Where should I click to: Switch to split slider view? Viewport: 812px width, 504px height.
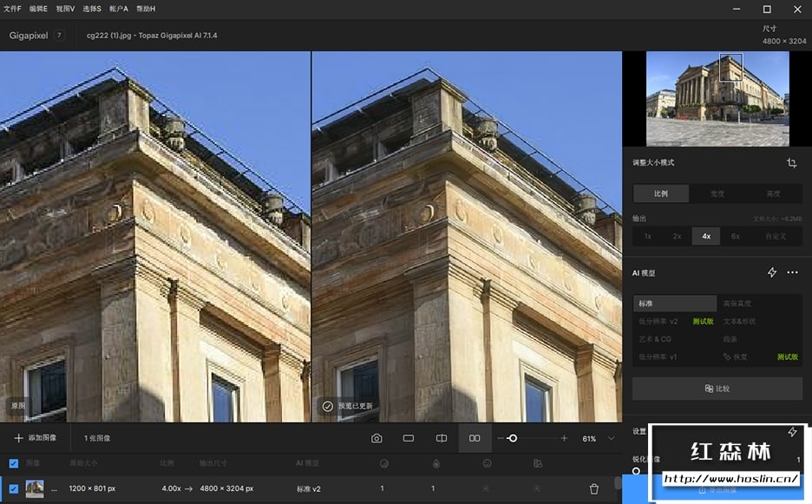(x=442, y=439)
